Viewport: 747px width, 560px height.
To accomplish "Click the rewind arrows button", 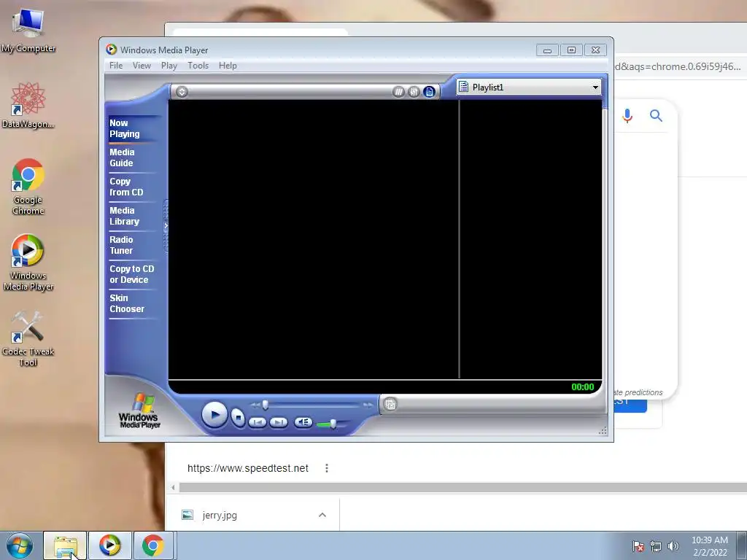I will (x=255, y=405).
